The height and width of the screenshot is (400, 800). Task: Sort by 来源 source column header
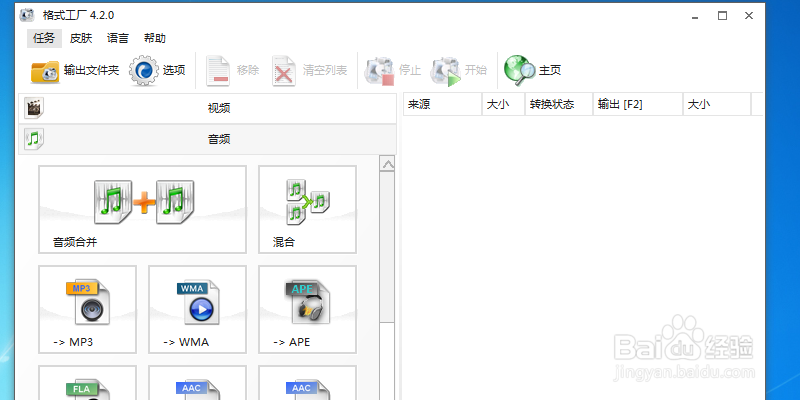pos(442,105)
